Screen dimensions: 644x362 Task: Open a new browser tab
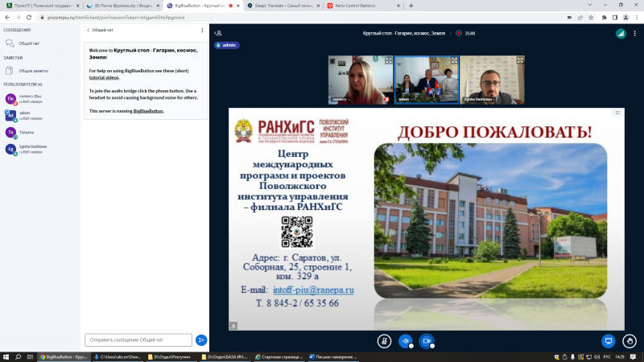pyautogui.click(x=411, y=6)
